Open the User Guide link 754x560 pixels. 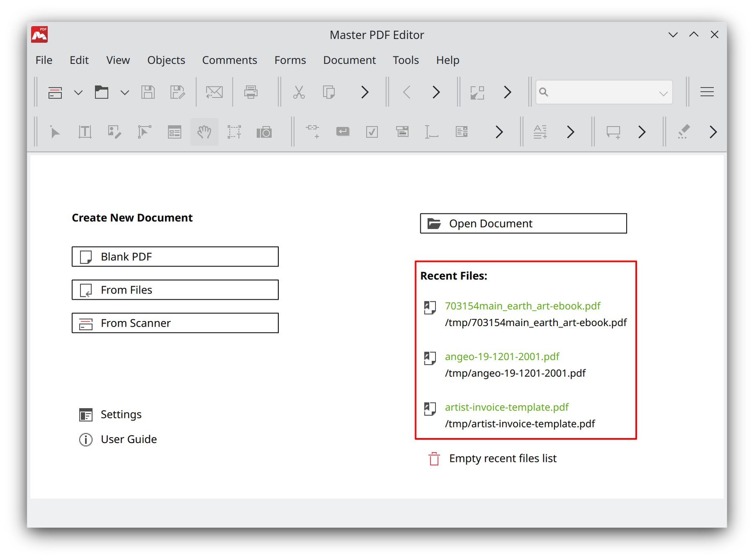[118, 439]
